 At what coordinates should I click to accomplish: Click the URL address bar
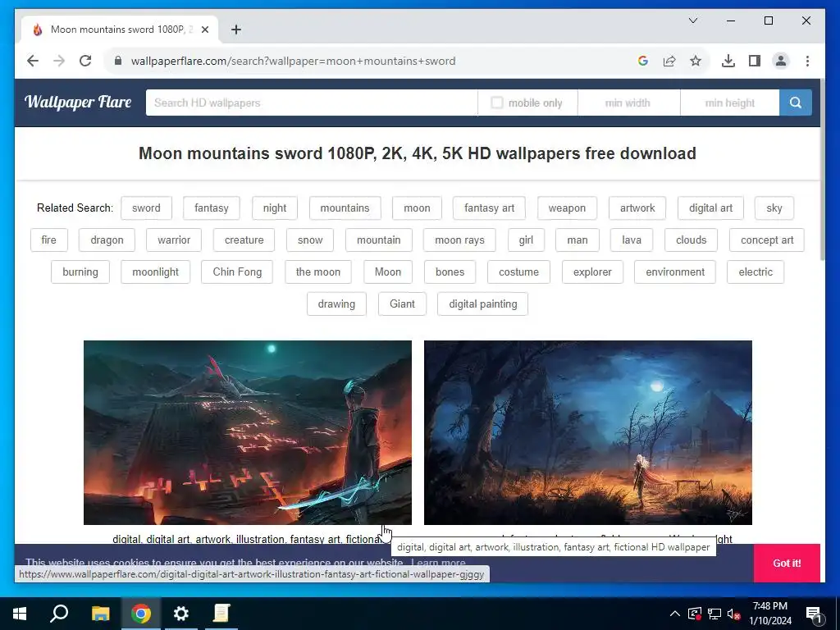(375, 61)
